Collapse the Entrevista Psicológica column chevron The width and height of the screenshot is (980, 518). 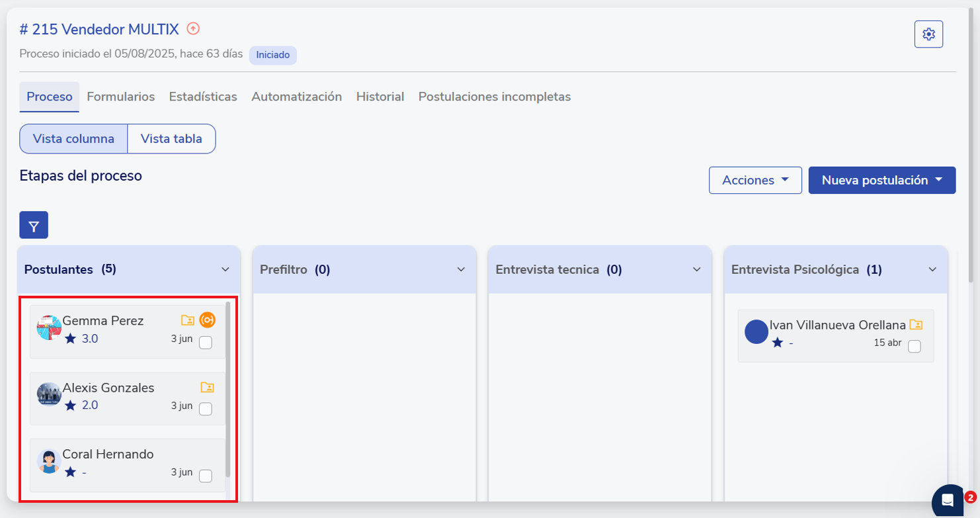click(932, 269)
